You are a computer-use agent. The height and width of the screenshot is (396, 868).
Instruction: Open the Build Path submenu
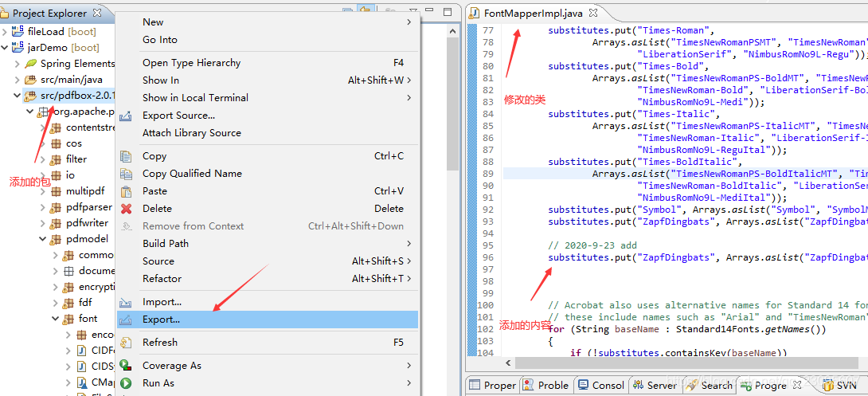coord(268,244)
